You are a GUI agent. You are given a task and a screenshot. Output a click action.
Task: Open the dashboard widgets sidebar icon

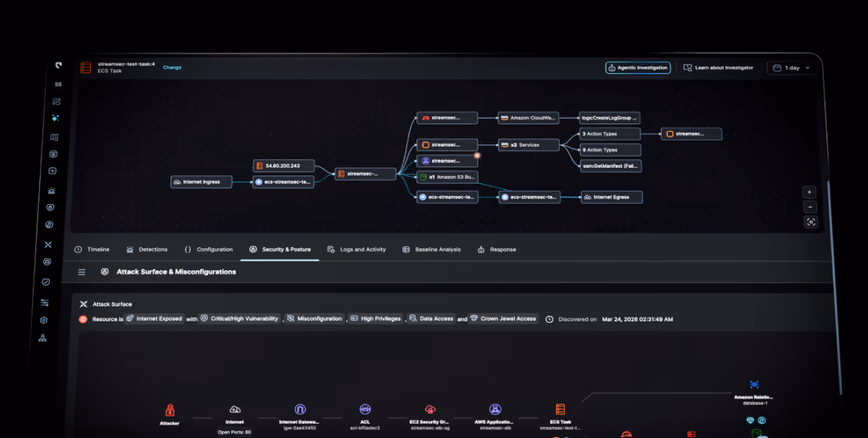(x=56, y=102)
